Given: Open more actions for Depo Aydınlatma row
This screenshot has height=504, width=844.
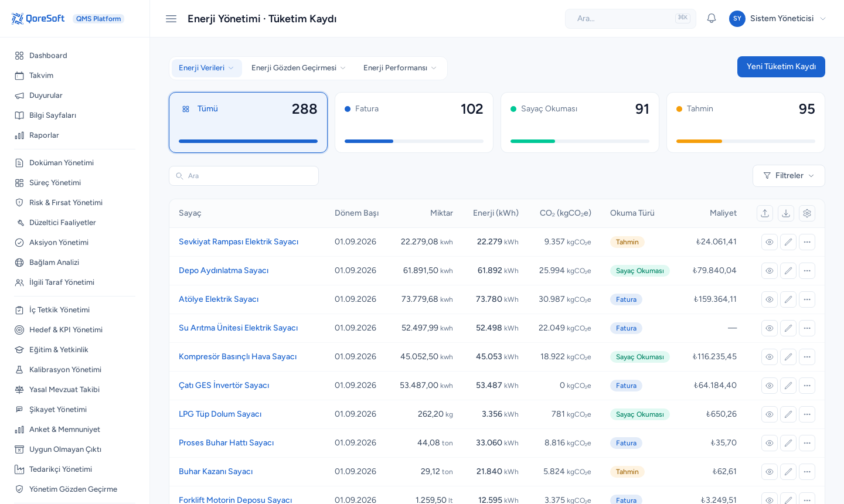Looking at the screenshot, I should coord(807,271).
